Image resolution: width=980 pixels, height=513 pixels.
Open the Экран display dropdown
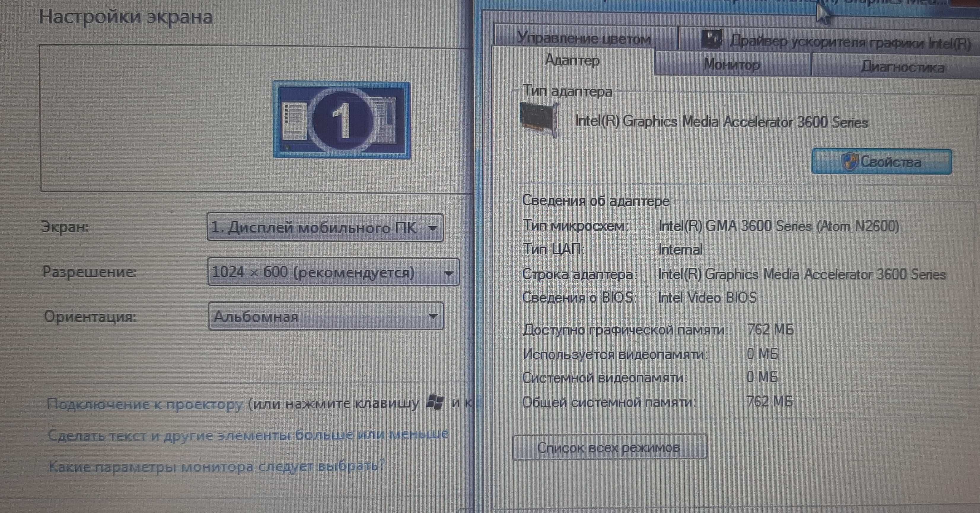point(325,228)
